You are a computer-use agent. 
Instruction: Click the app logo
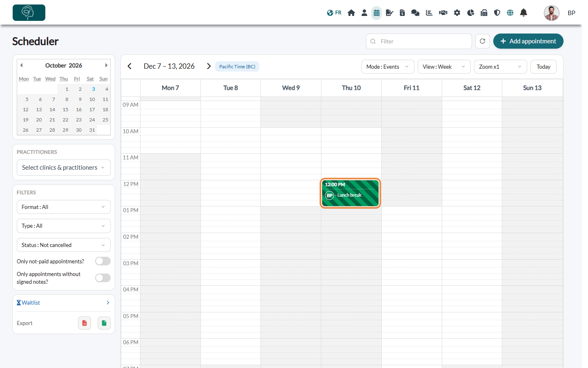point(29,13)
